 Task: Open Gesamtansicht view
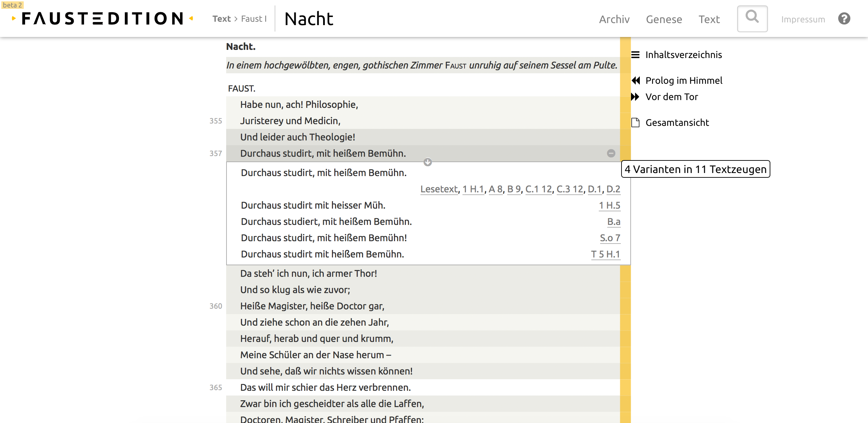point(677,122)
